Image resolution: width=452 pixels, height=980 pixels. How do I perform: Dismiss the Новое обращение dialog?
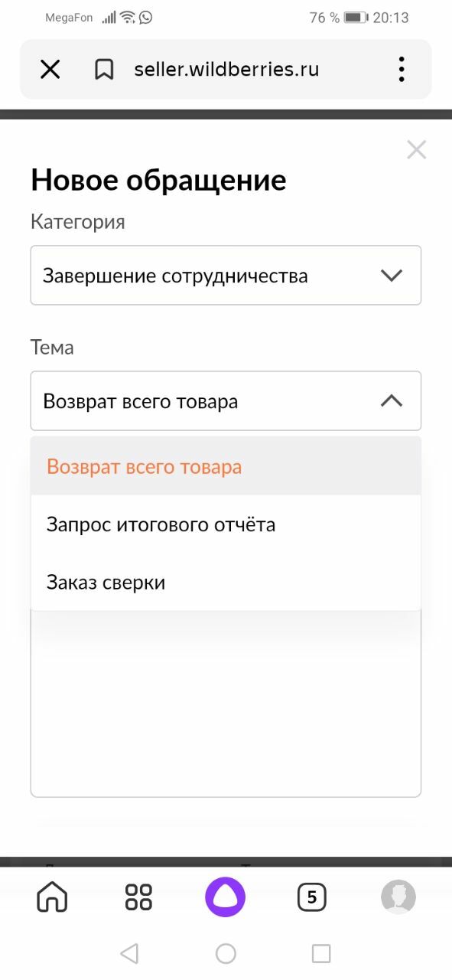[417, 149]
